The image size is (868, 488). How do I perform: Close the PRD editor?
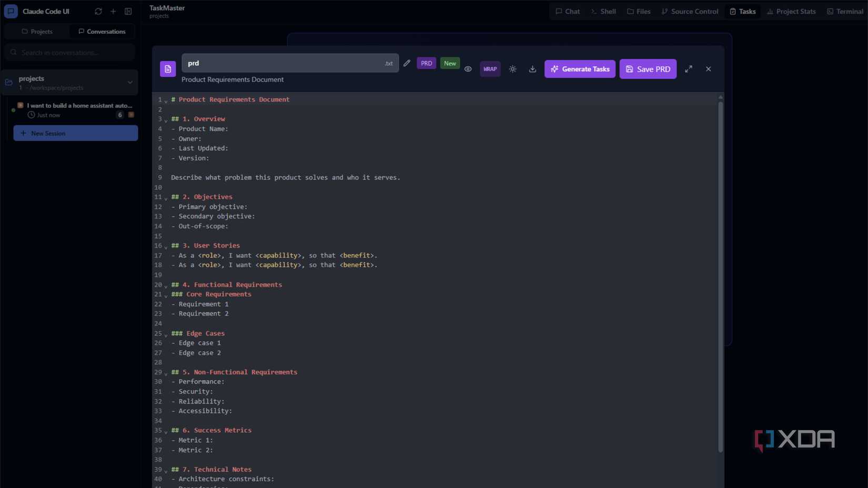click(708, 69)
